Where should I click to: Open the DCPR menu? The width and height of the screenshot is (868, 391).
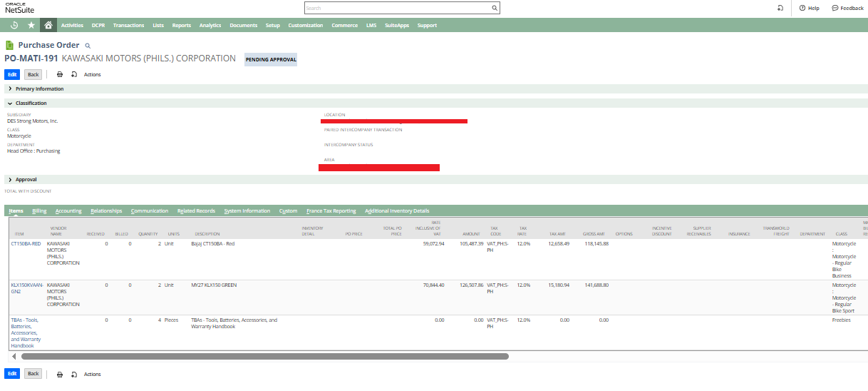coord(98,25)
